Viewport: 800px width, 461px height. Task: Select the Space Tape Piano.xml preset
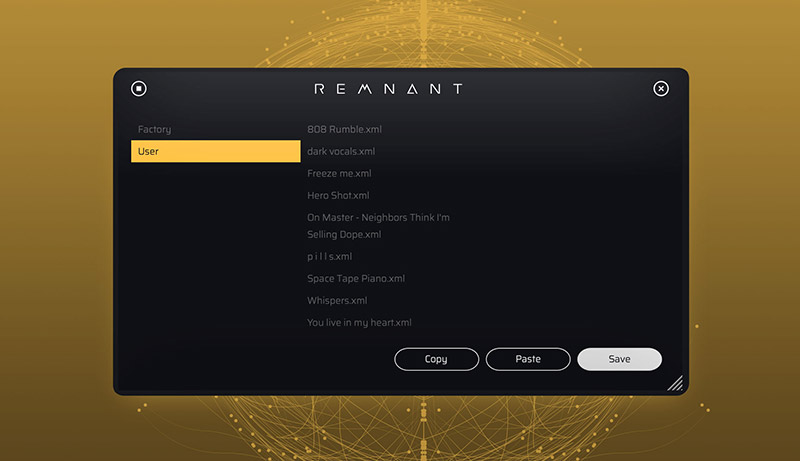[x=356, y=278]
